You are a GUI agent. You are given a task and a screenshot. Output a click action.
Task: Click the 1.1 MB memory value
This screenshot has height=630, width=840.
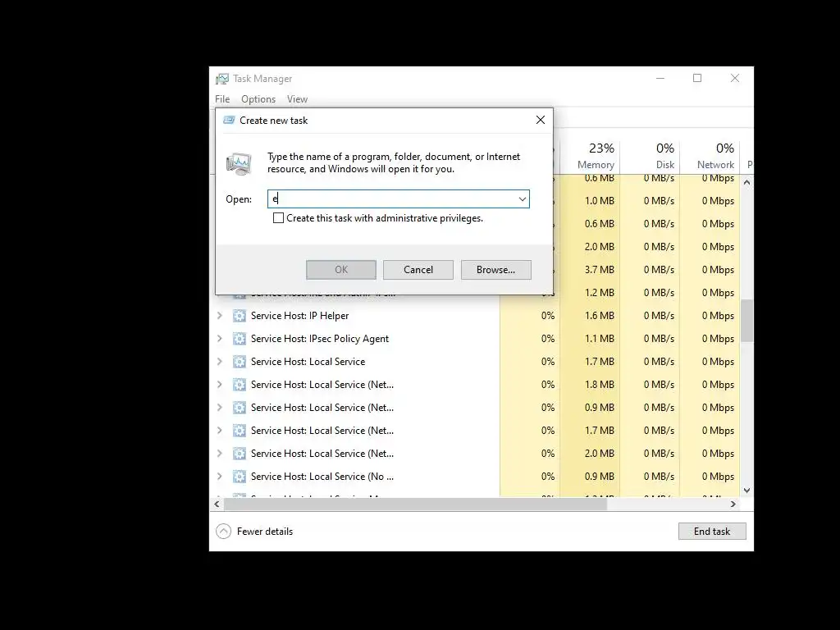tap(599, 339)
